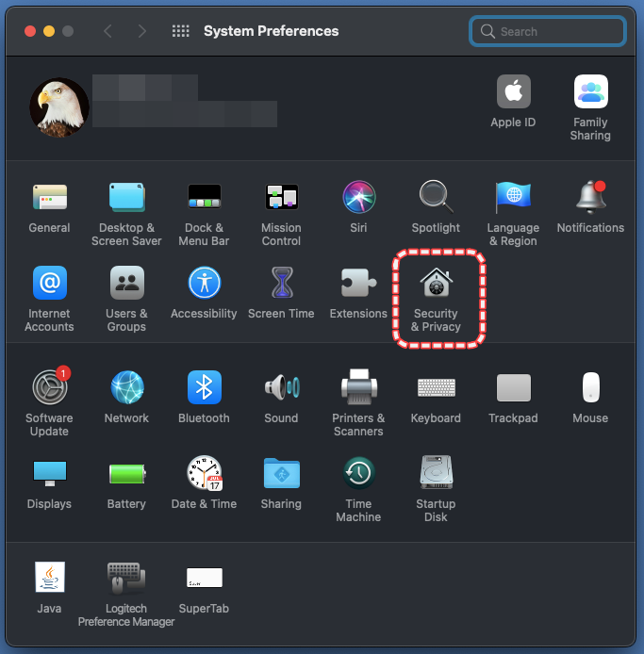Minimize window with the yellow button
This screenshot has width=644, height=654.
pyautogui.click(x=49, y=31)
